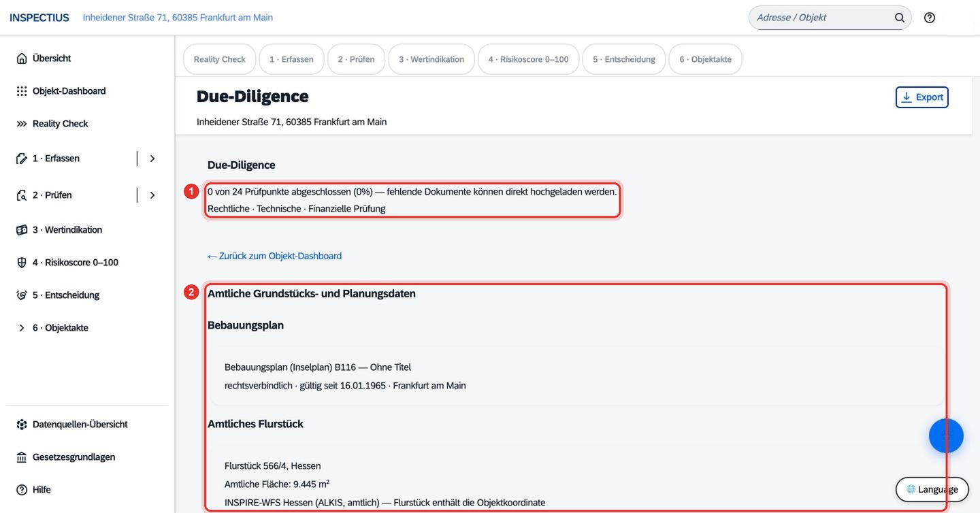Click the Entscheidung handshake icon in the sidebar

click(x=22, y=295)
